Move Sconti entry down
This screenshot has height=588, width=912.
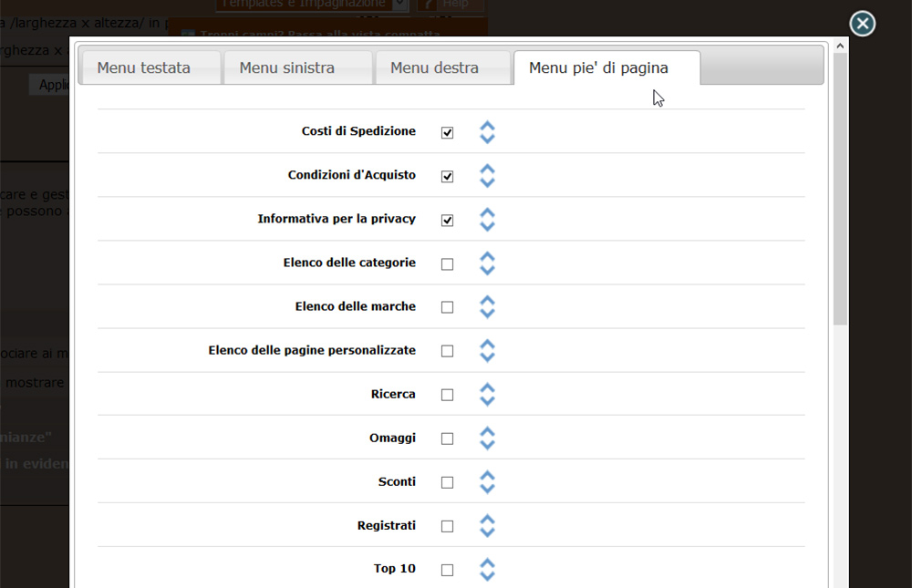[x=487, y=489]
